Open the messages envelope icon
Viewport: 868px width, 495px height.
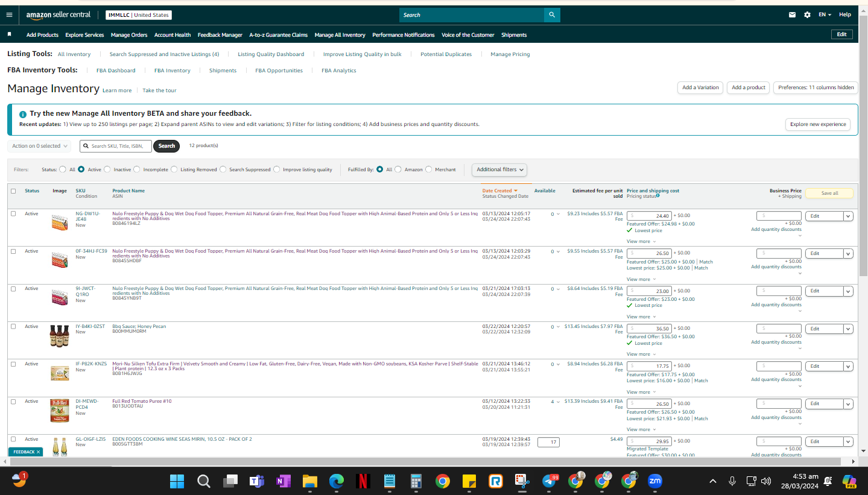(x=792, y=14)
